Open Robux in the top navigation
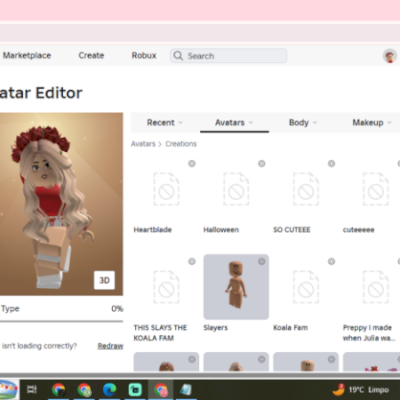 [144, 55]
